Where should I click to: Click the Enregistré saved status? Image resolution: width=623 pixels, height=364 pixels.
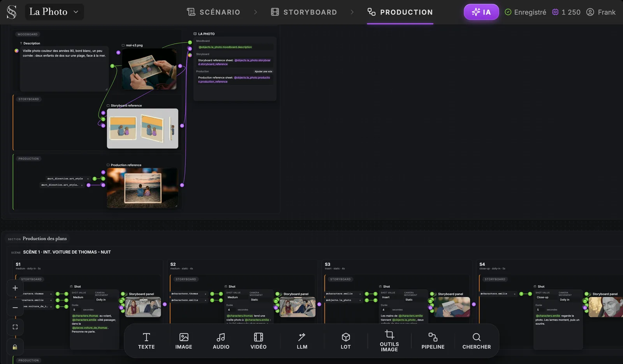[x=525, y=12]
